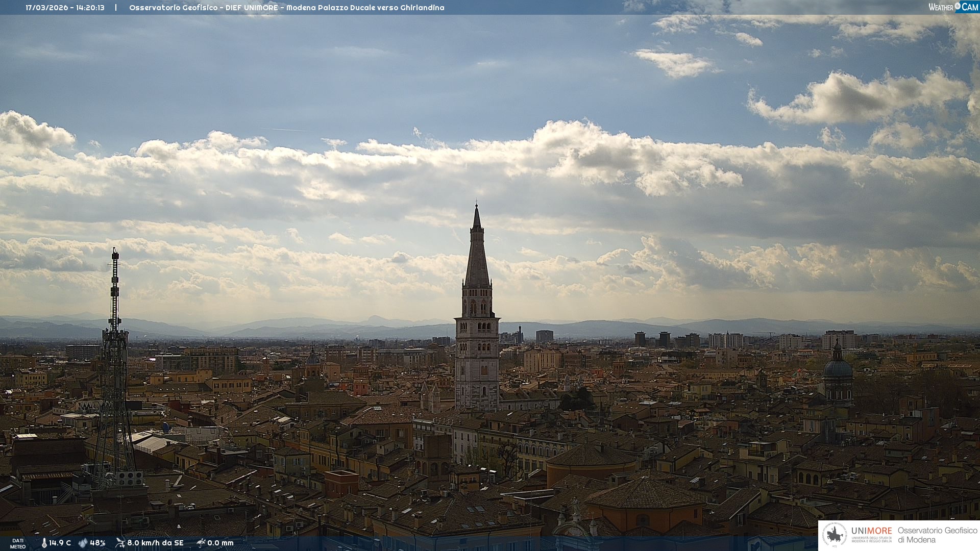Click the church dome on the right
Screen dimensions: 980x551
pyautogui.click(x=838, y=367)
